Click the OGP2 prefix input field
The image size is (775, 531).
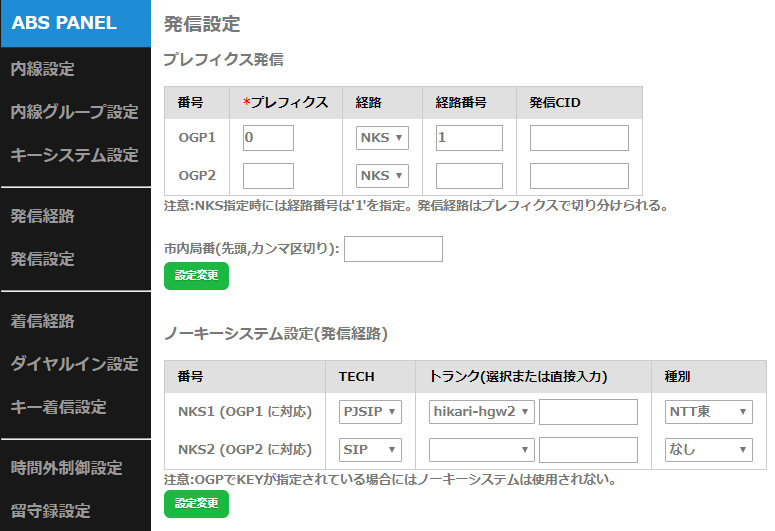[268, 176]
